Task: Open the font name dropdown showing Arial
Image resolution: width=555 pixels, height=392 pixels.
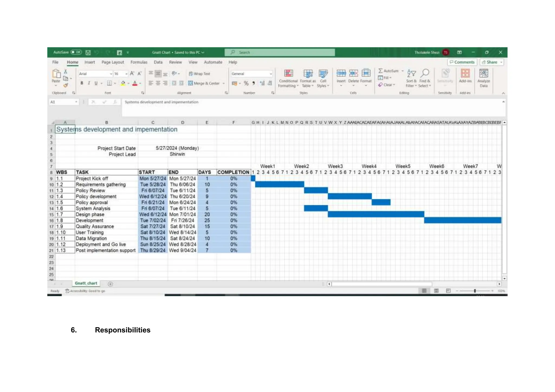Action: pyautogui.click(x=111, y=74)
